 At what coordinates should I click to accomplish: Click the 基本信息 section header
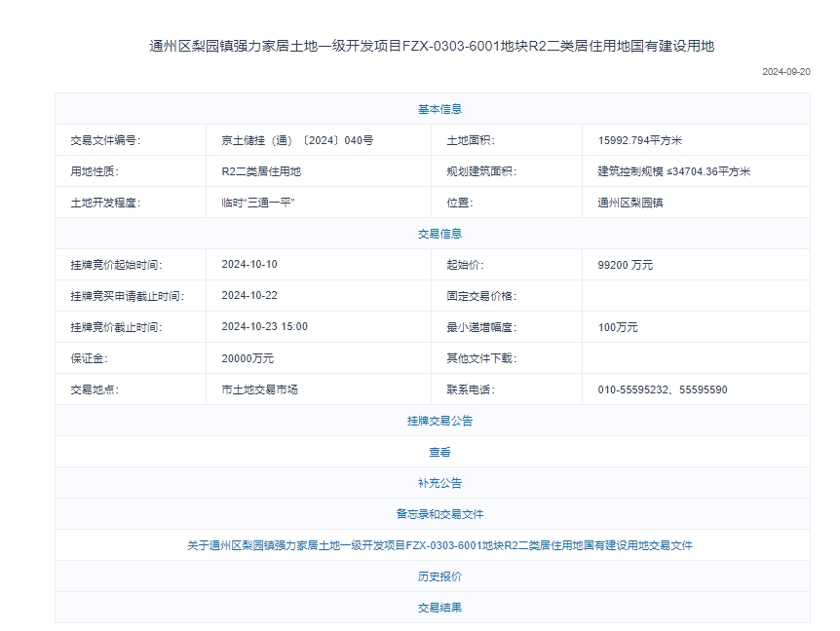coord(439,109)
